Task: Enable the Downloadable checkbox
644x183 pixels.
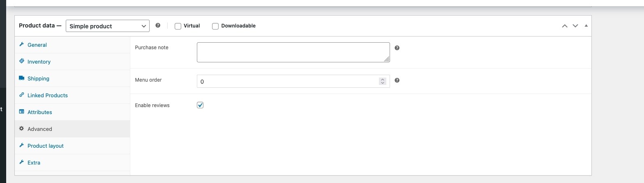Action: pos(215,26)
